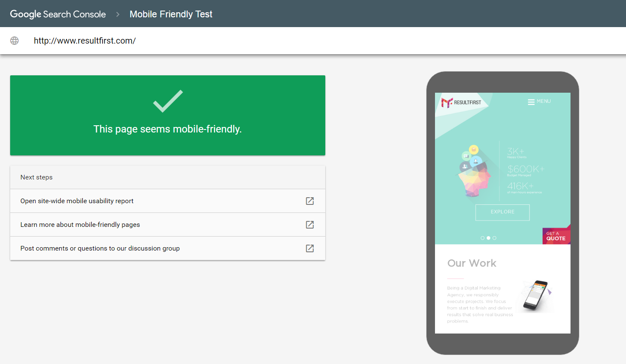
Task: Select the middle filled carousel dot
Action: click(488, 238)
